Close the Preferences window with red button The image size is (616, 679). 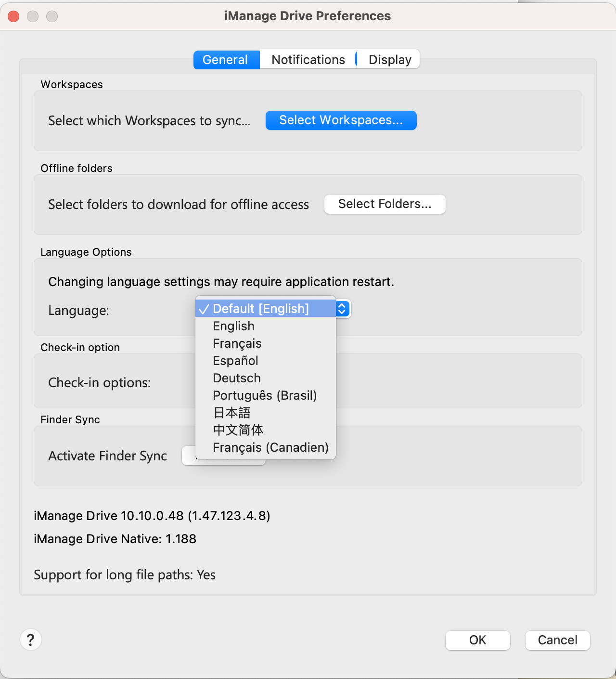point(13,16)
